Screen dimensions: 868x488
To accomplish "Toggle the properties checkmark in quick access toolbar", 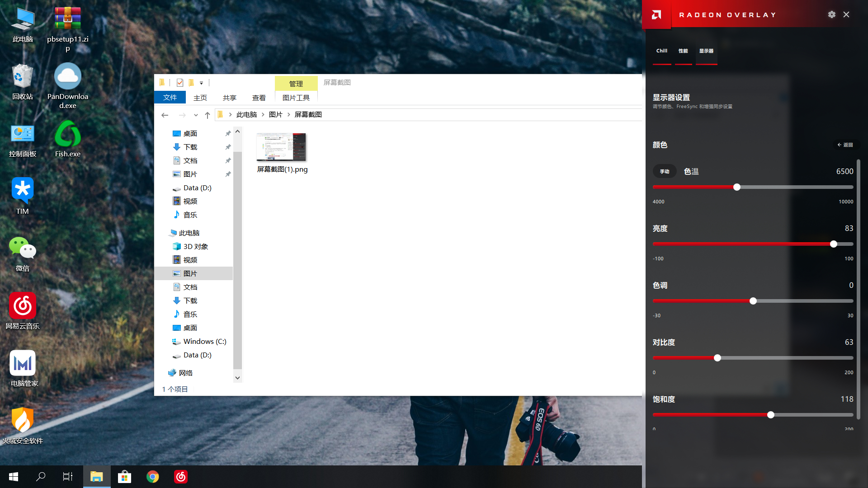I will [x=180, y=83].
